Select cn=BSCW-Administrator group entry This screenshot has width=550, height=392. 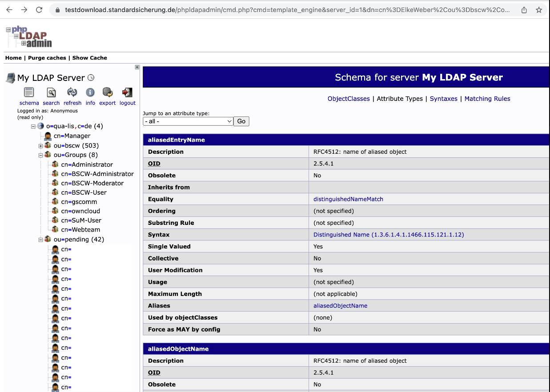coord(97,174)
